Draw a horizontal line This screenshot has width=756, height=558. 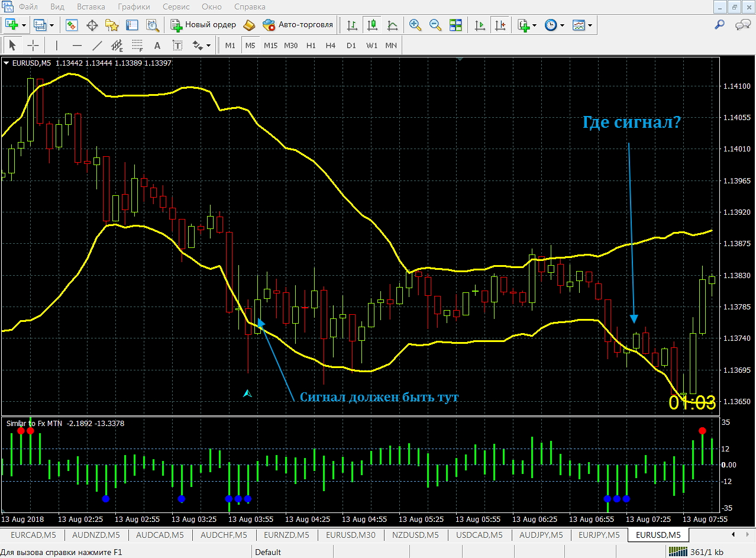tap(77, 45)
